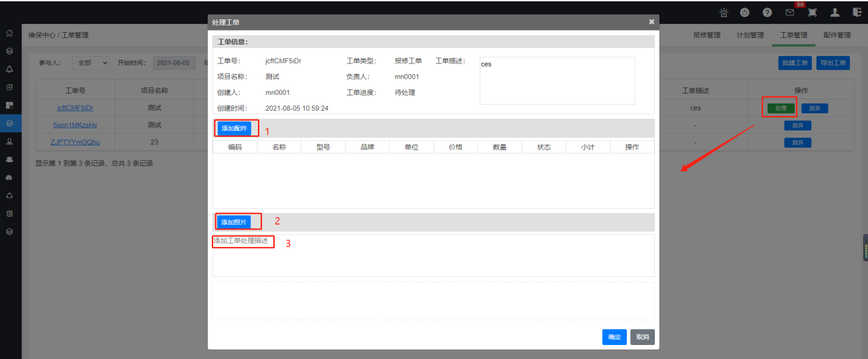Viewport: 868px width, 359px height.
Task: Open the stamp-shaped icon in sidebar
Action: (x=9, y=141)
